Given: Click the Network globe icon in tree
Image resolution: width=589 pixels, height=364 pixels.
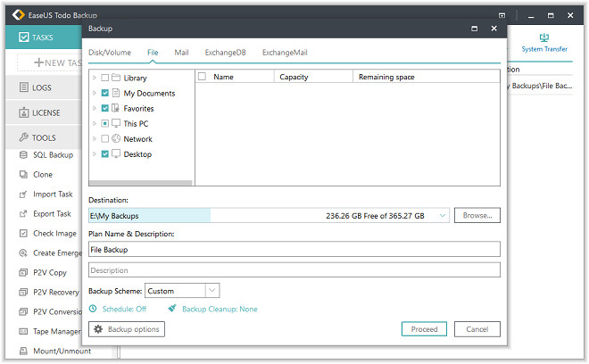Looking at the screenshot, I should (116, 138).
